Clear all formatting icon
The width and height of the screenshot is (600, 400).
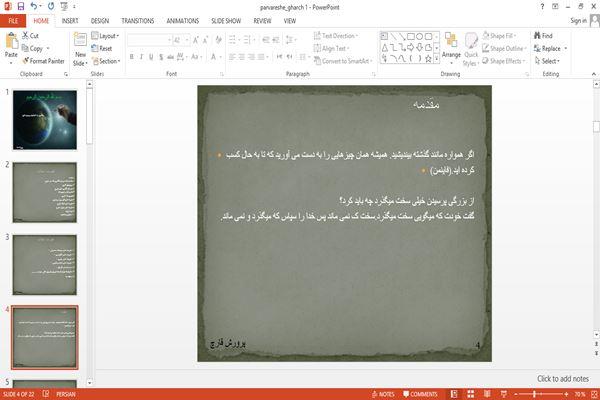click(218, 40)
